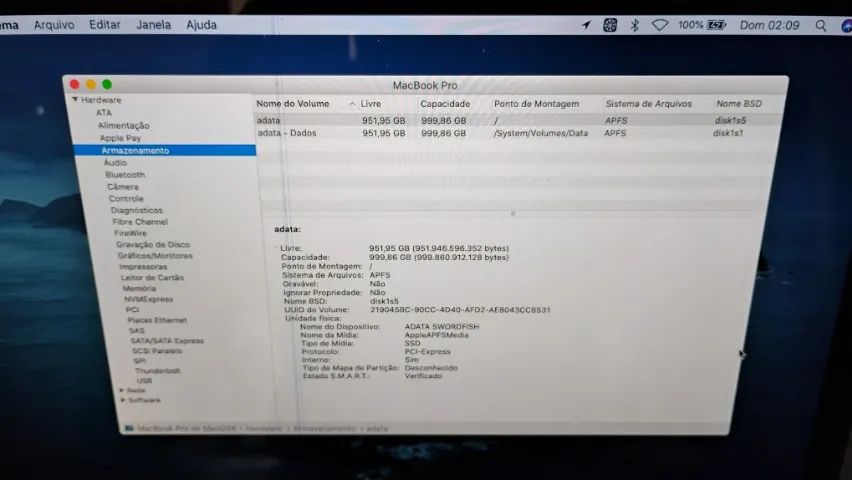852x480 pixels.
Task: Click the ADATA SWORDFISH device name
Action: pyautogui.click(x=442, y=327)
